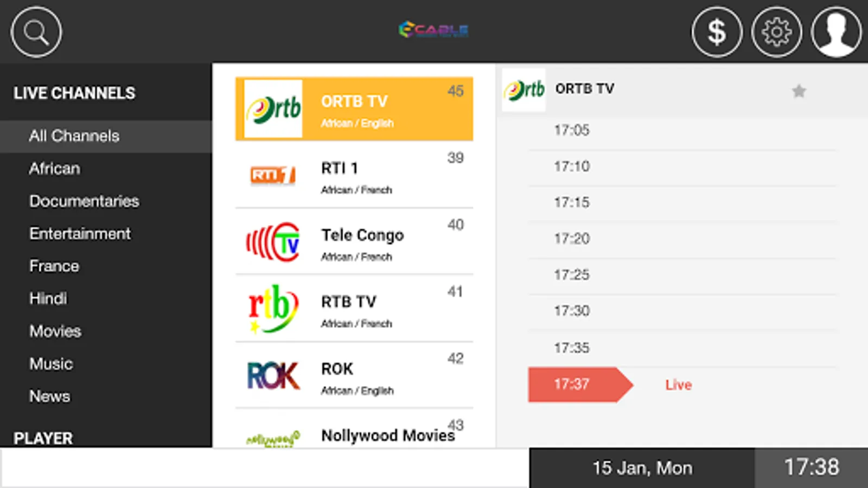This screenshot has height=488, width=868.
Task: Choose the France category
Action: pos(54,266)
